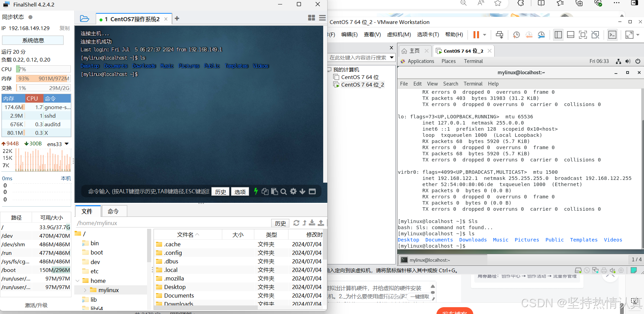This screenshot has height=314, width=644.
Task: Switch FinalShell to grid layout view icon
Action: pyautogui.click(x=311, y=18)
